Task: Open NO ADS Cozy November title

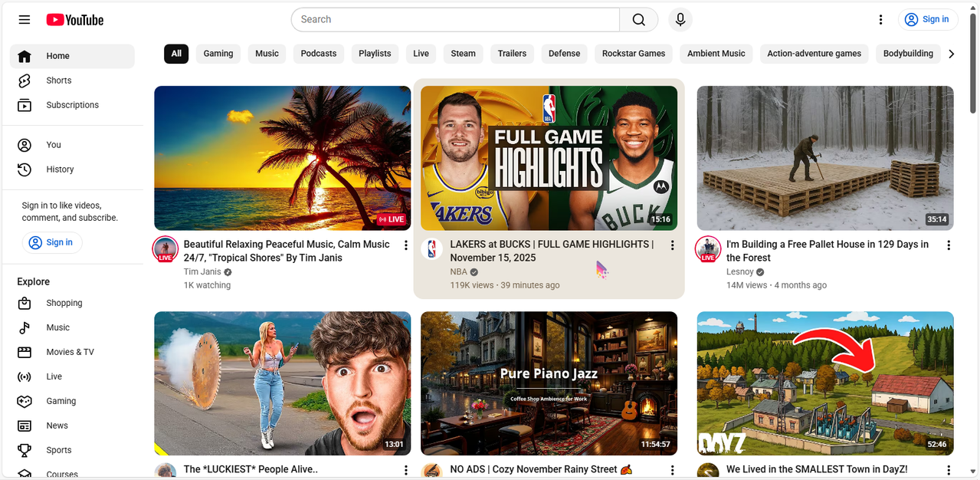Action: point(541,470)
